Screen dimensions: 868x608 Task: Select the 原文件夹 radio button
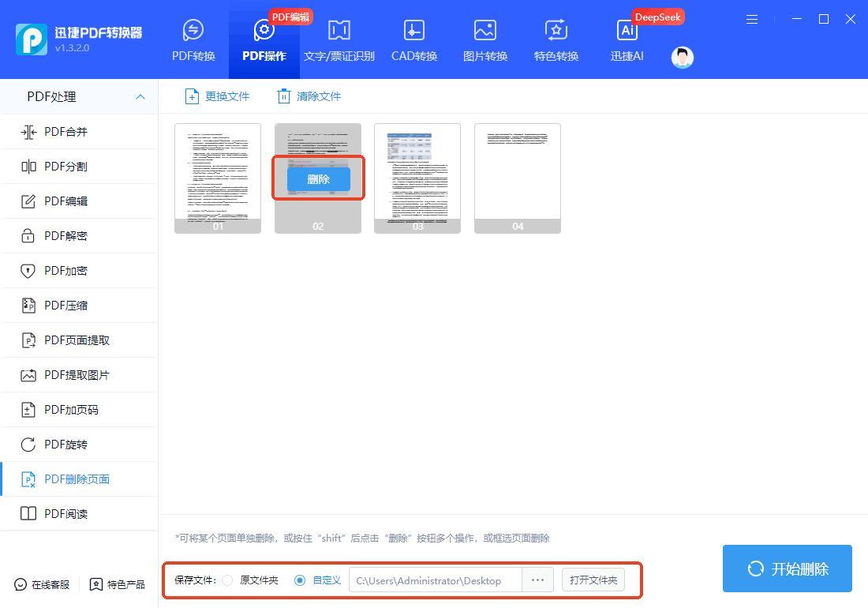point(227,580)
